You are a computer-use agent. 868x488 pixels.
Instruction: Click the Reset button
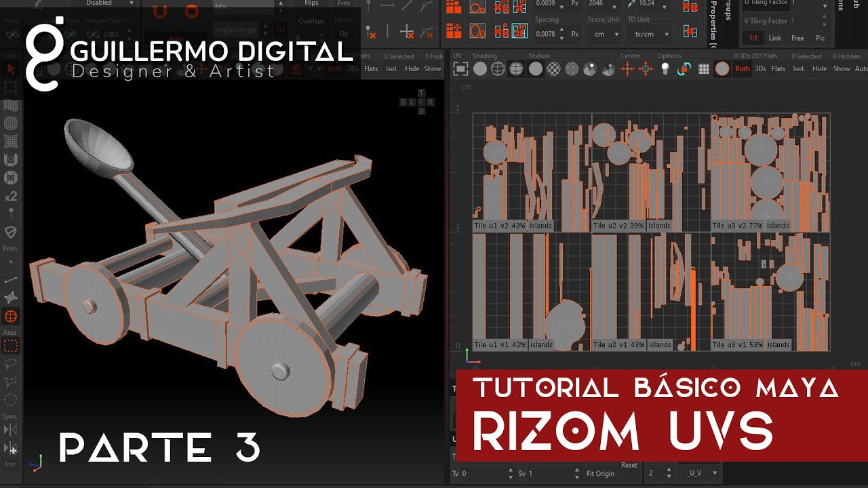[629, 465]
